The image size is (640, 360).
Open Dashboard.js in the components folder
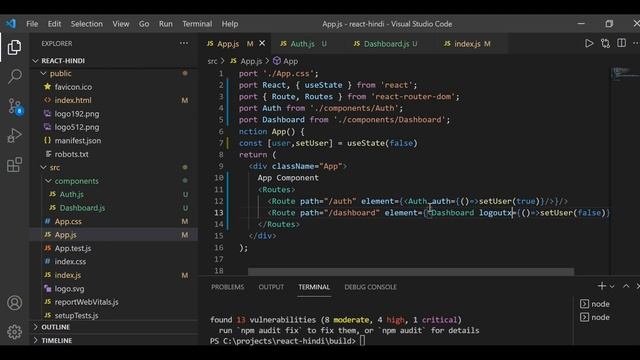[82, 208]
